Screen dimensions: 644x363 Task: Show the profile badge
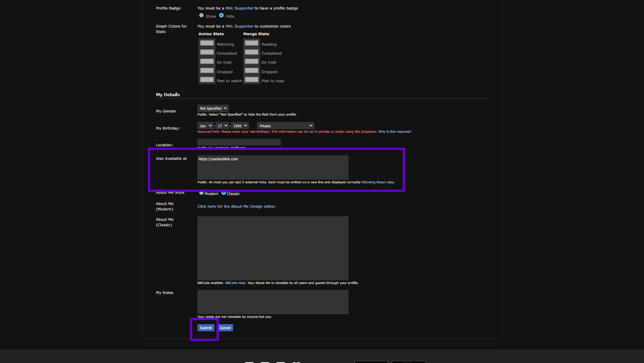tap(201, 15)
